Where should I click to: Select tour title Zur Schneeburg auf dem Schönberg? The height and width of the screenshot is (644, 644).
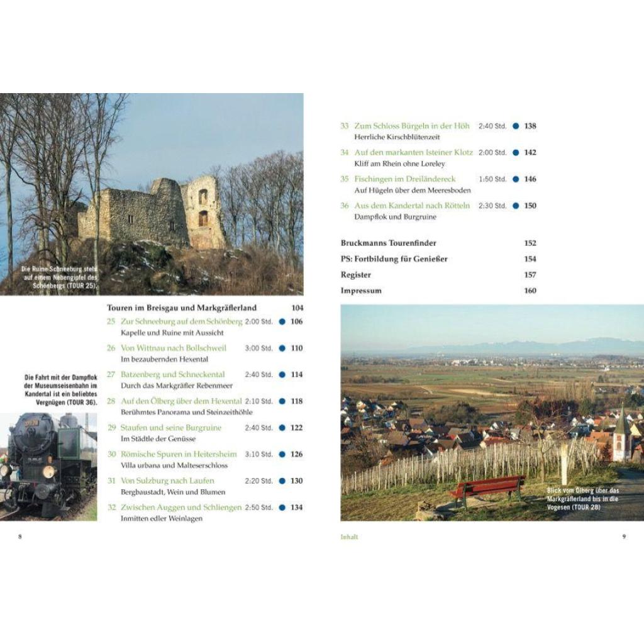click(x=182, y=321)
